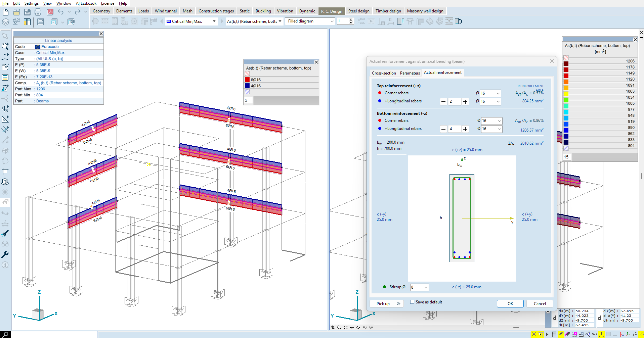The height and width of the screenshot is (338, 644).
Task: Create a new model file
Action: point(5,12)
